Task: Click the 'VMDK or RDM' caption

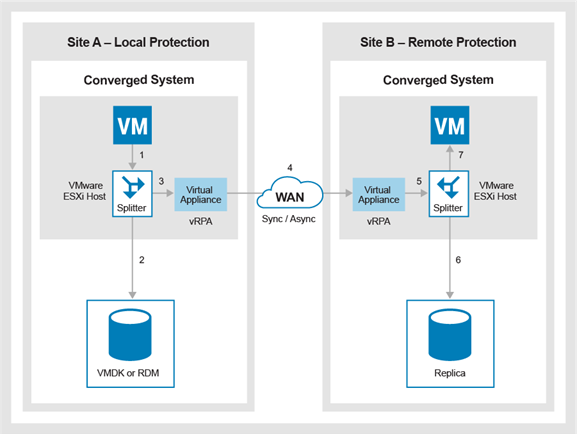Action: [128, 373]
